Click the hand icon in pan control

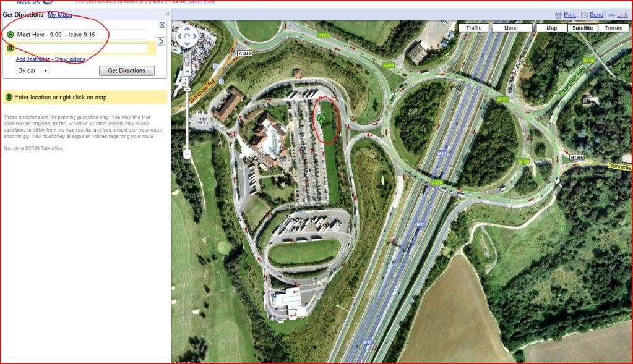pyautogui.click(x=187, y=36)
